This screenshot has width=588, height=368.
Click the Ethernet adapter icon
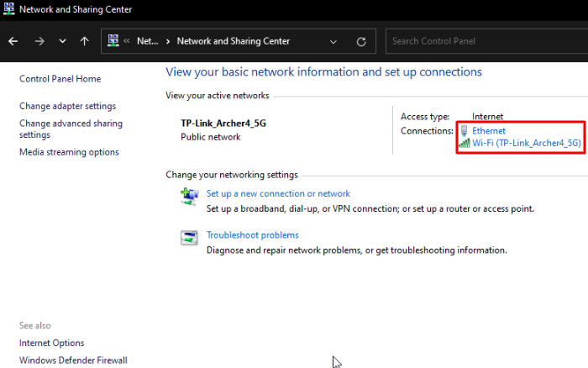pos(464,130)
